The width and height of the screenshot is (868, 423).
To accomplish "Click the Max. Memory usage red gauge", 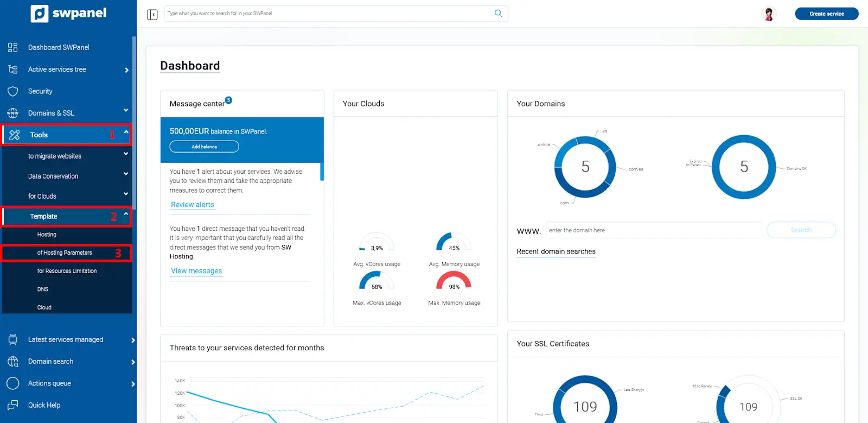I will pyautogui.click(x=454, y=281).
